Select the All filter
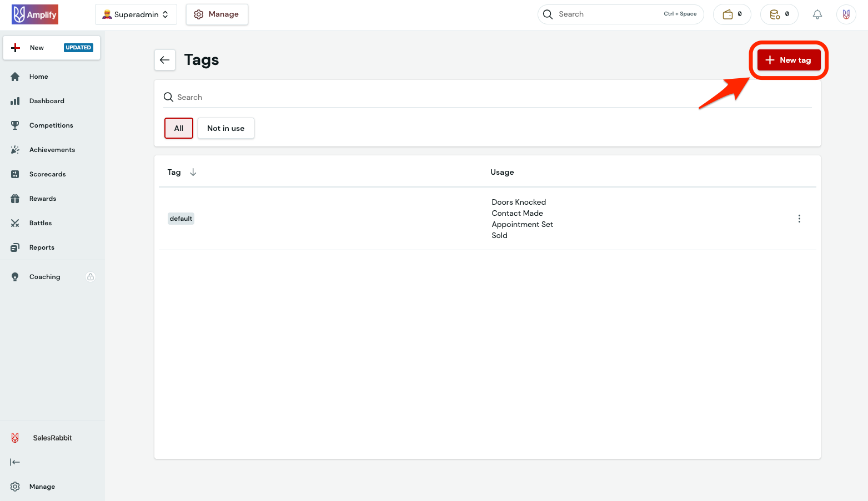 click(178, 128)
